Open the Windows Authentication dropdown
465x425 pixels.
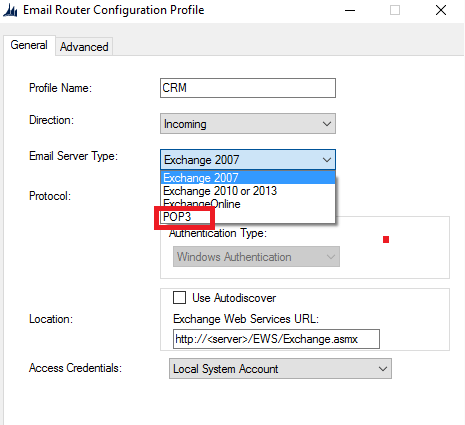click(x=256, y=257)
